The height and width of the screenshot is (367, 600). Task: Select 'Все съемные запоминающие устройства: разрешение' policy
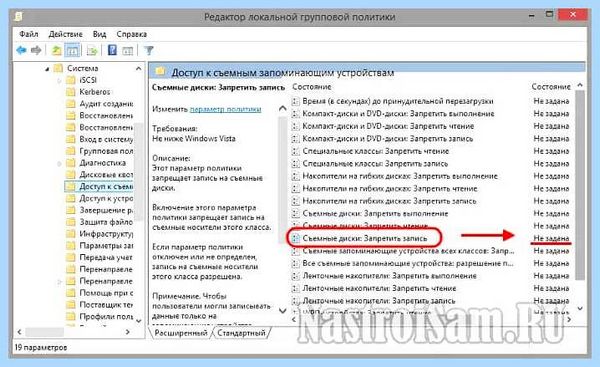pyautogui.click(x=408, y=264)
